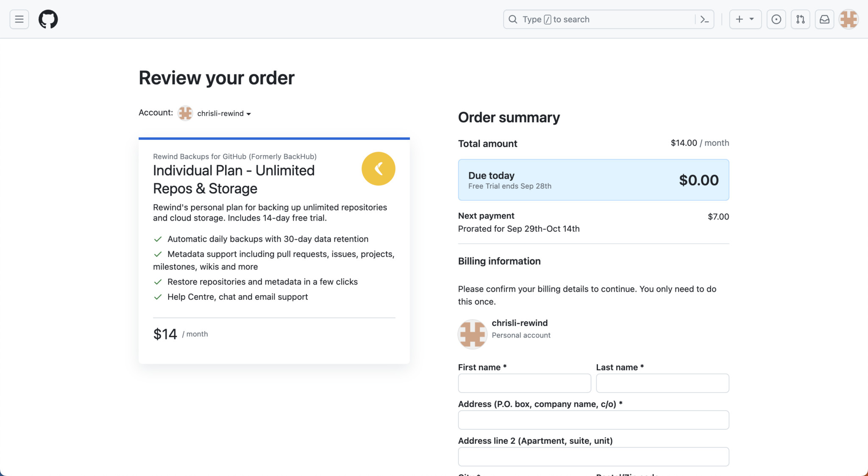
Task: Open the hamburger navigation menu
Action: (19, 19)
